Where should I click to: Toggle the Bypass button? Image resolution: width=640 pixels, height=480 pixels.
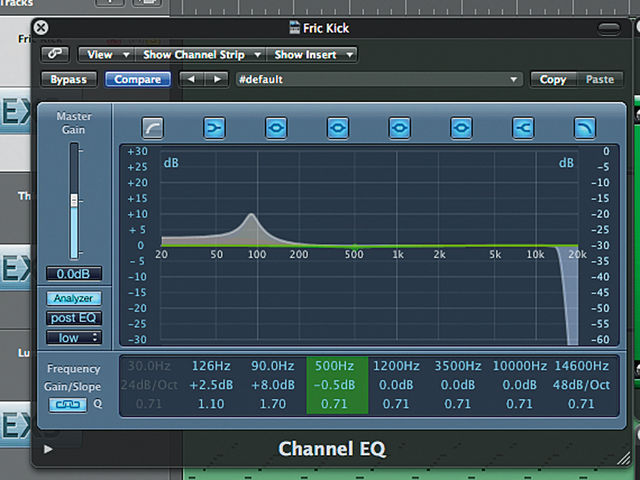pyautogui.click(x=69, y=79)
